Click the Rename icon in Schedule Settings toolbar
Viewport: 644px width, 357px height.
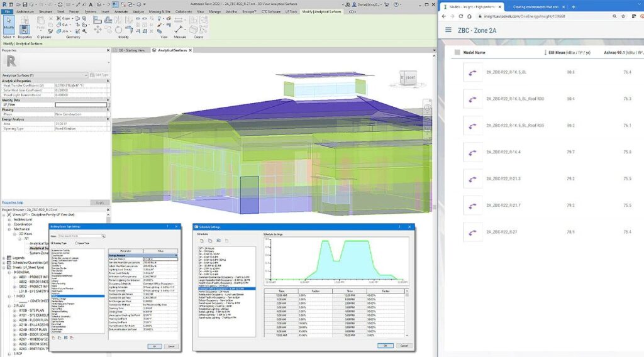(218, 241)
